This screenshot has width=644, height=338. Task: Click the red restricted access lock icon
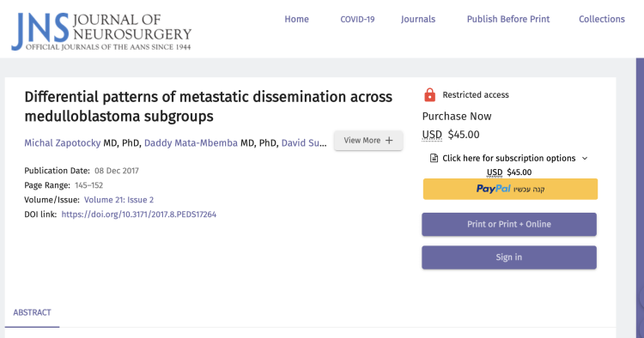pos(429,94)
